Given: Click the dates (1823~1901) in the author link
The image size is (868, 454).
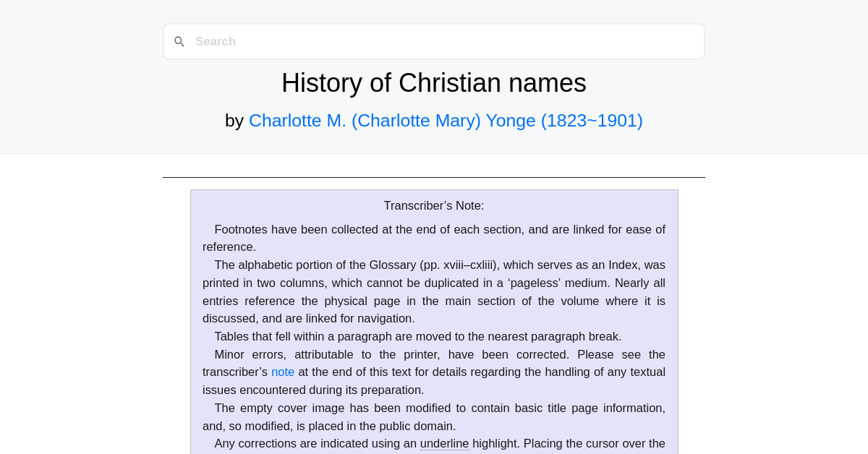Looking at the screenshot, I should coord(591,120).
